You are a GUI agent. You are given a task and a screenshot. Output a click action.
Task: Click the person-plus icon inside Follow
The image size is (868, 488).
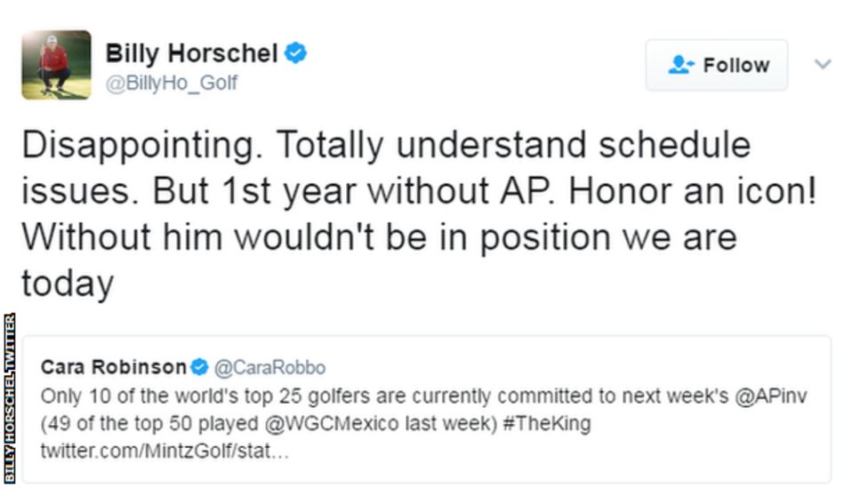click(x=680, y=65)
